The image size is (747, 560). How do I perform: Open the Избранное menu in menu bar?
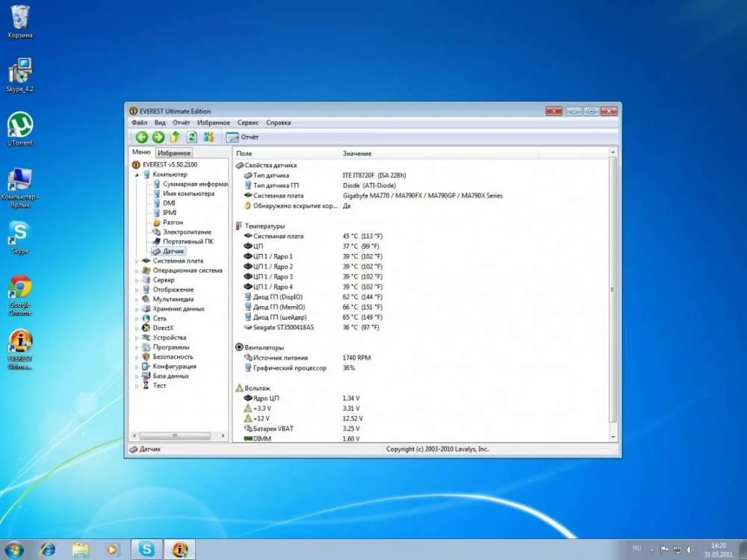pos(214,122)
